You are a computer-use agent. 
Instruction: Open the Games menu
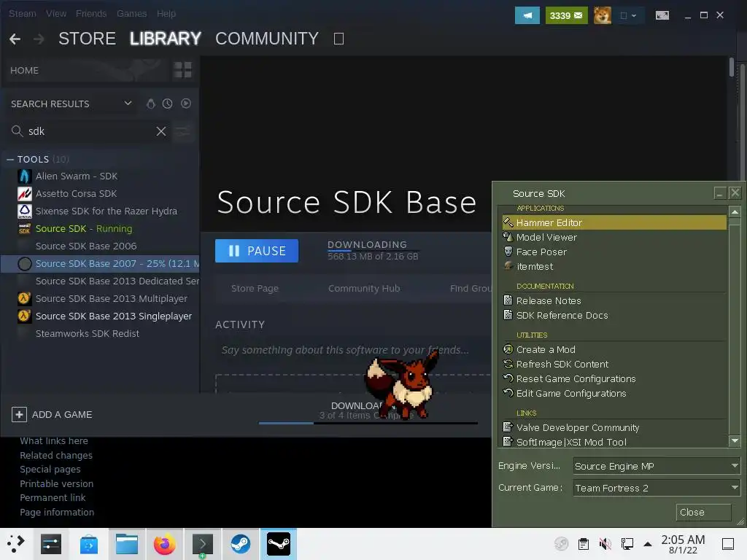[x=132, y=14]
